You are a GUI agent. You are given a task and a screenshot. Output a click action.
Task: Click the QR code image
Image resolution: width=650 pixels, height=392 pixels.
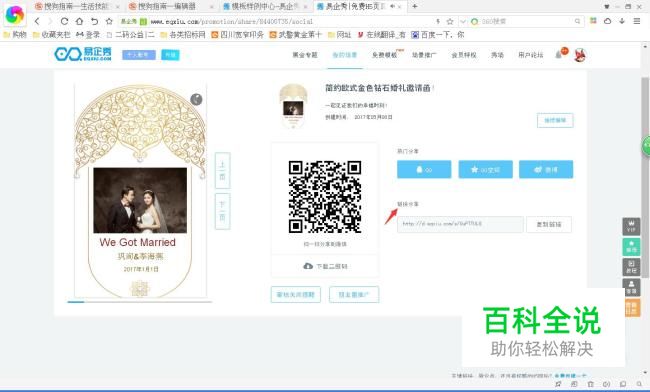pos(325,197)
